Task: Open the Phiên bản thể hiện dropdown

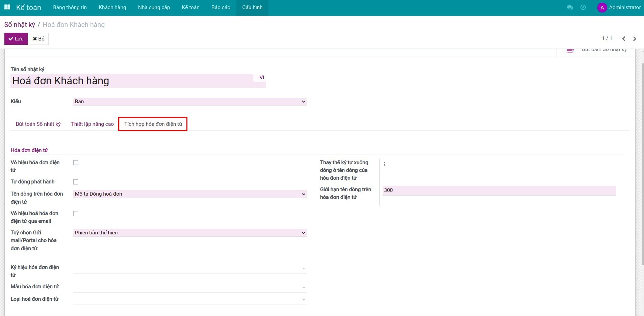Action: click(x=189, y=233)
